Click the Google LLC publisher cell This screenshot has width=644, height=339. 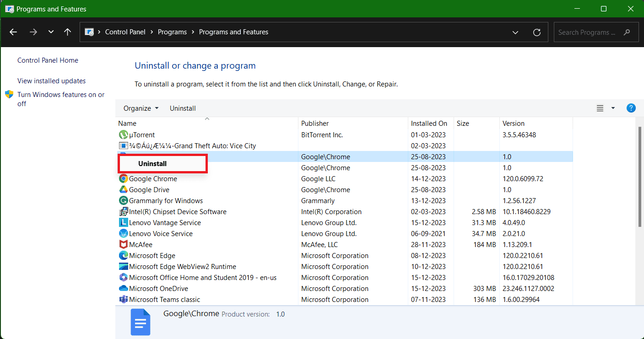(319, 179)
